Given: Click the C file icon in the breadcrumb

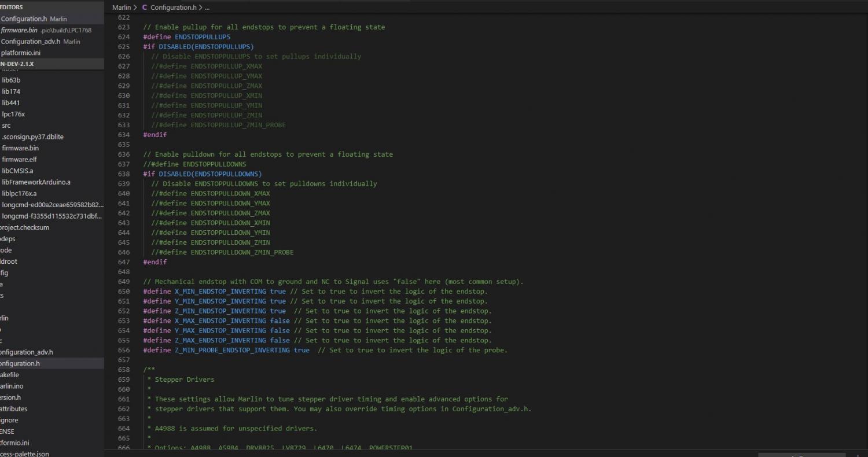Looking at the screenshot, I should coord(145,8).
